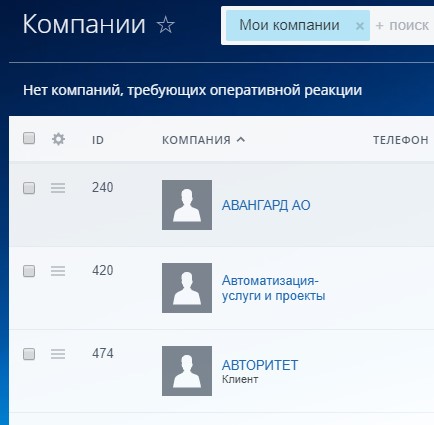Open row actions menu for ID 420
The width and height of the screenshot is (434, 425).
click(x=58, y=271)
